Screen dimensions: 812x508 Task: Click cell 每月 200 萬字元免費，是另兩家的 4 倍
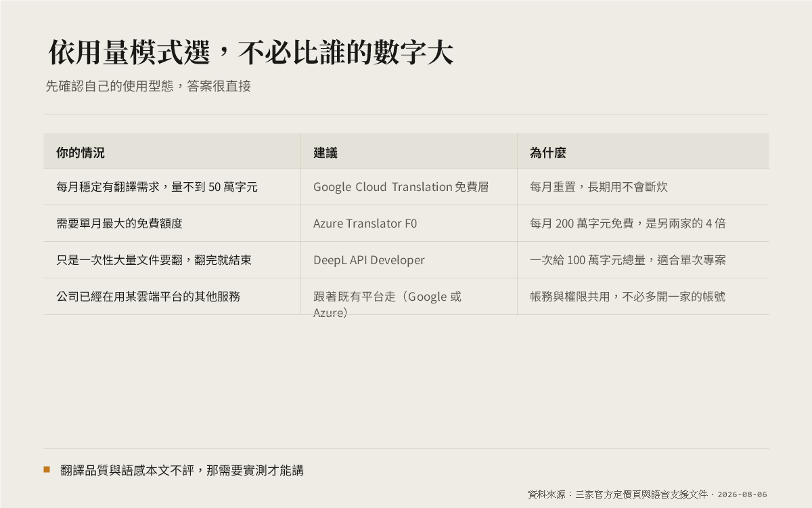[643, 224]
